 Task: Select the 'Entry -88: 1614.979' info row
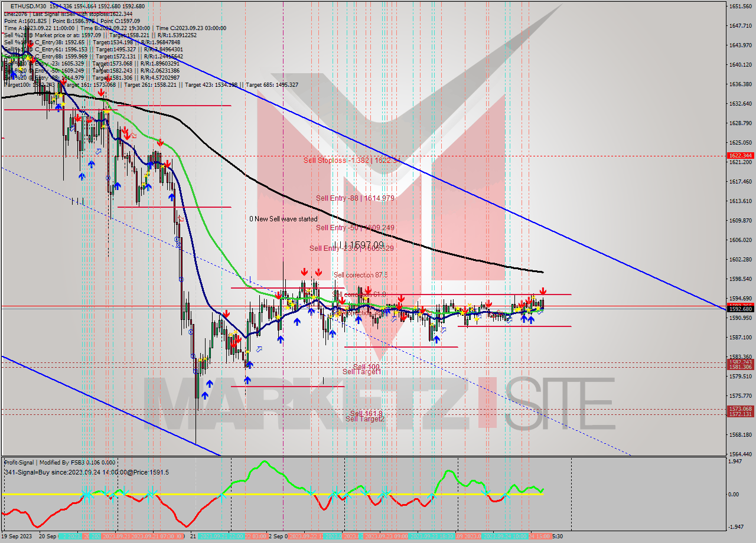(x=92, y=77)
